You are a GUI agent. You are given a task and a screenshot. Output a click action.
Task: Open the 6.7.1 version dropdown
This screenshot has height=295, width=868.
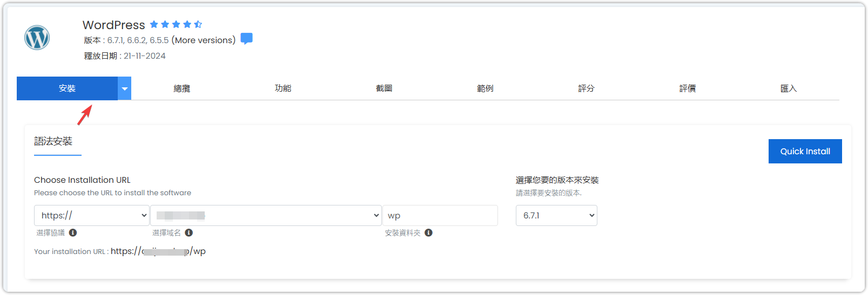(556, 215)
